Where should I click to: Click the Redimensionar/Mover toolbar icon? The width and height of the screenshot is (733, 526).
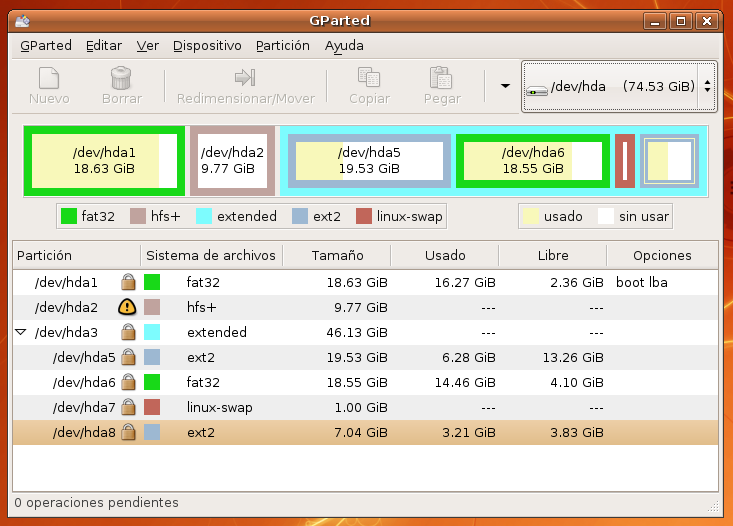tap(245, 79)
